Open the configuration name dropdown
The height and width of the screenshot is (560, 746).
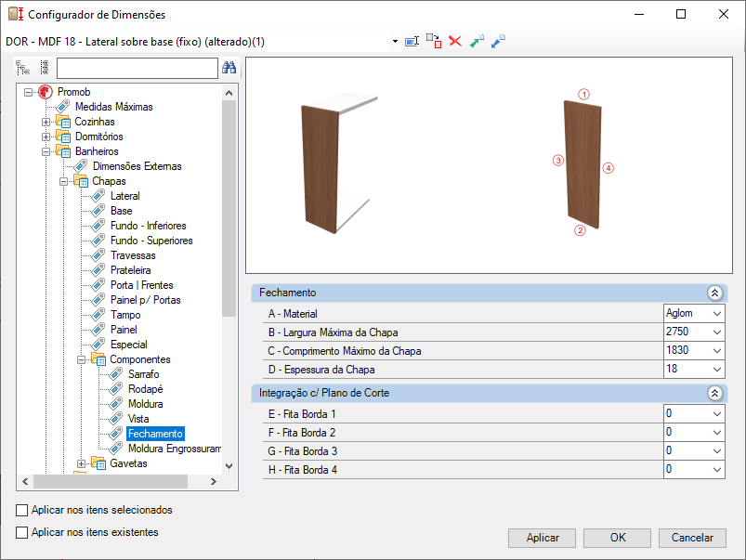(395, 42)
